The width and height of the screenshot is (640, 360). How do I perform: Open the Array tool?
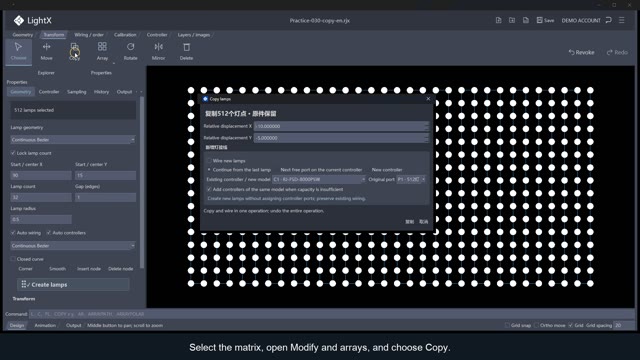coord(102,51)
